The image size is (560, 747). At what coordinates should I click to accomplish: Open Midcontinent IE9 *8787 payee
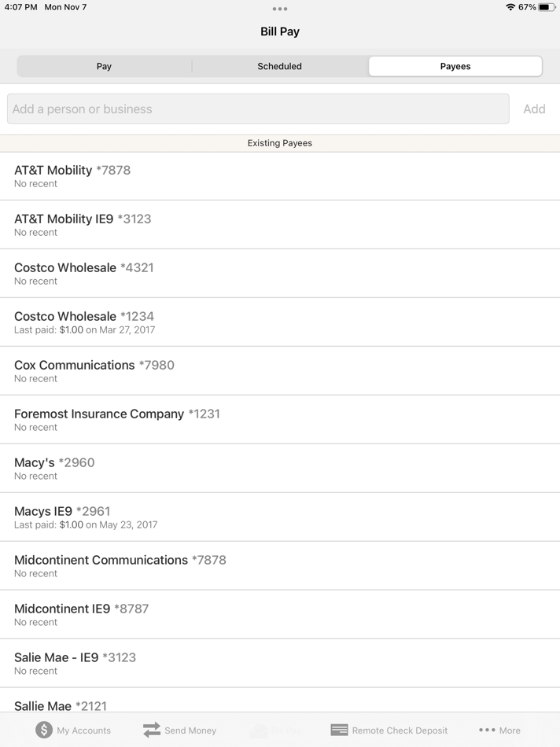(280, 615)
